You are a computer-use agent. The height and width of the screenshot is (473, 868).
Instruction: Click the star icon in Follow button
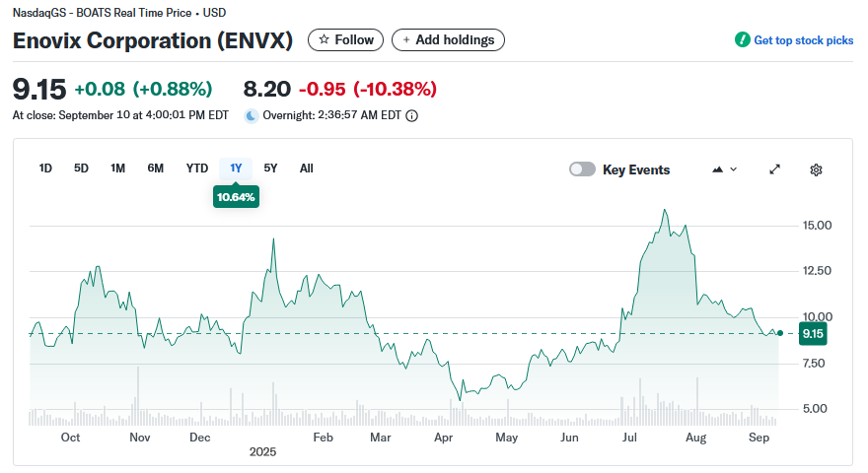click(323, 40)
